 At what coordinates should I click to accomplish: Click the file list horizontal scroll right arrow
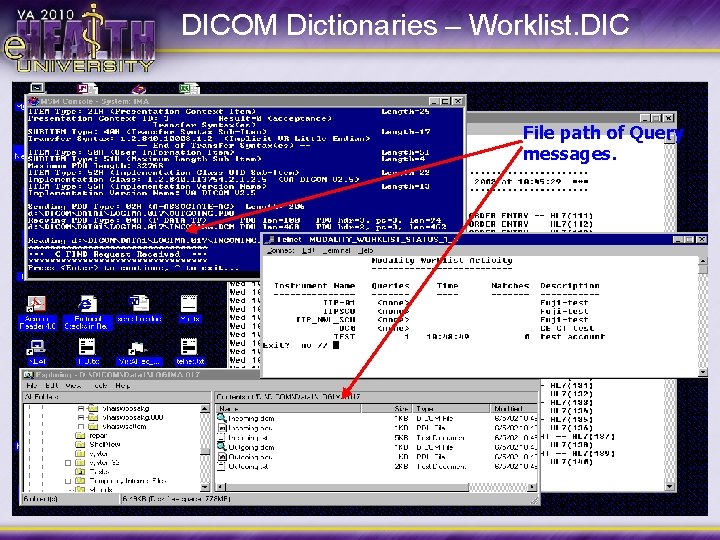pyautogui.click(x=533, y=487)
